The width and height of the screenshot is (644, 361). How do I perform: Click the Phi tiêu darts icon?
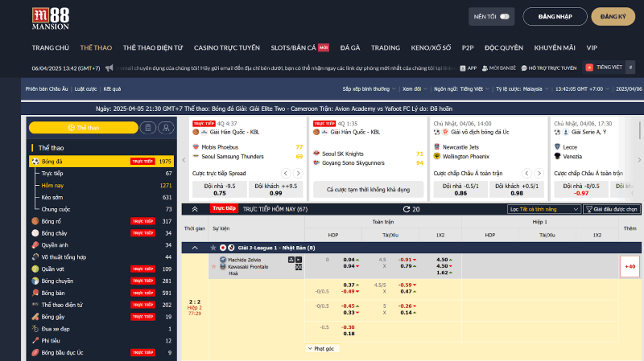35,340
